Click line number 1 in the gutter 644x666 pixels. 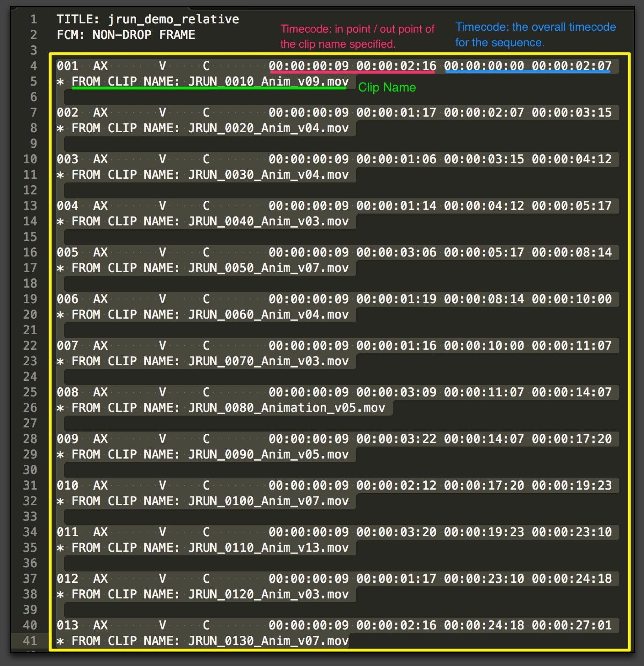tap(33, 19)
